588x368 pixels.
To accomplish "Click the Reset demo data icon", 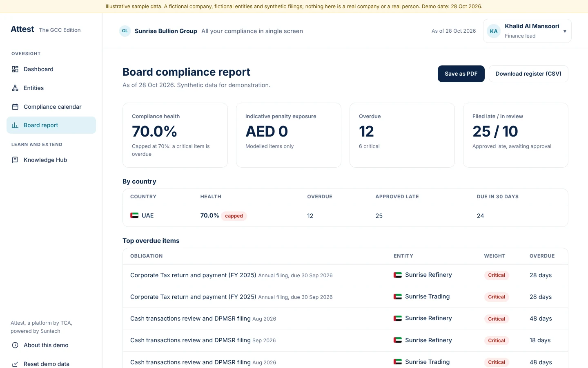I will (x=15, y=364).
